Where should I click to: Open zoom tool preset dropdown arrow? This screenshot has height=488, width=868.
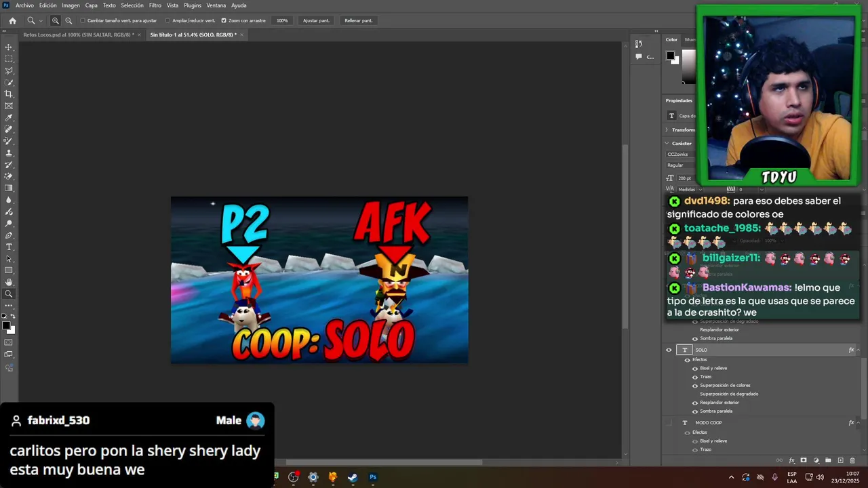pos(41,21)
